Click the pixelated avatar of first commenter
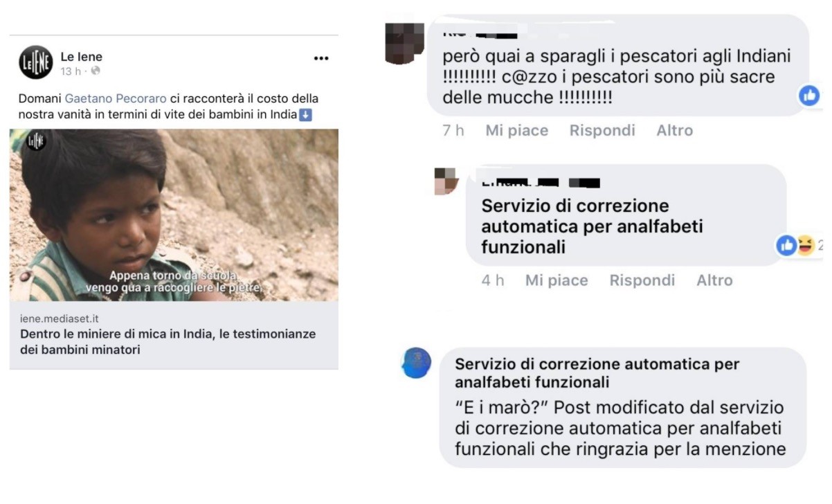This screenshot has width=832, height=504. tap(404, 43)
